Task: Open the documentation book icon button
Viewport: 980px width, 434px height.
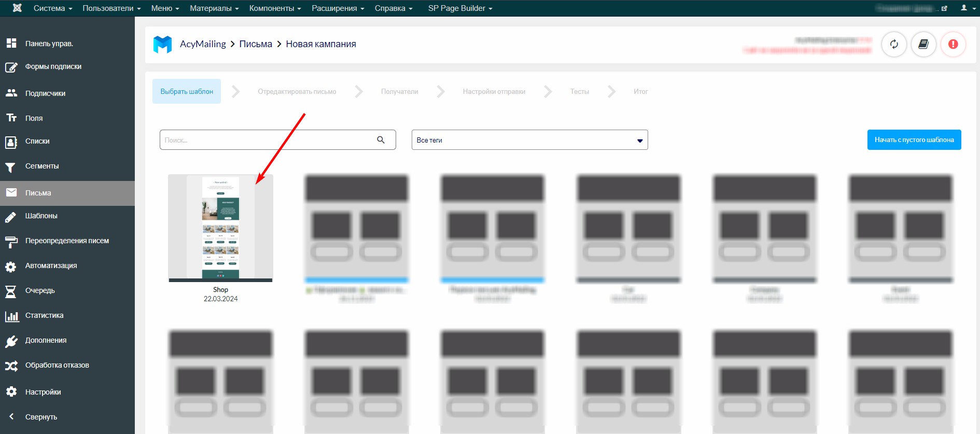Action: point(923,44)
